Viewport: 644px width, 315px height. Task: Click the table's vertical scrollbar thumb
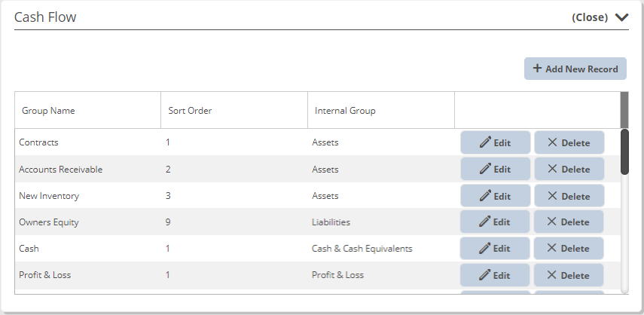[624, 151]
